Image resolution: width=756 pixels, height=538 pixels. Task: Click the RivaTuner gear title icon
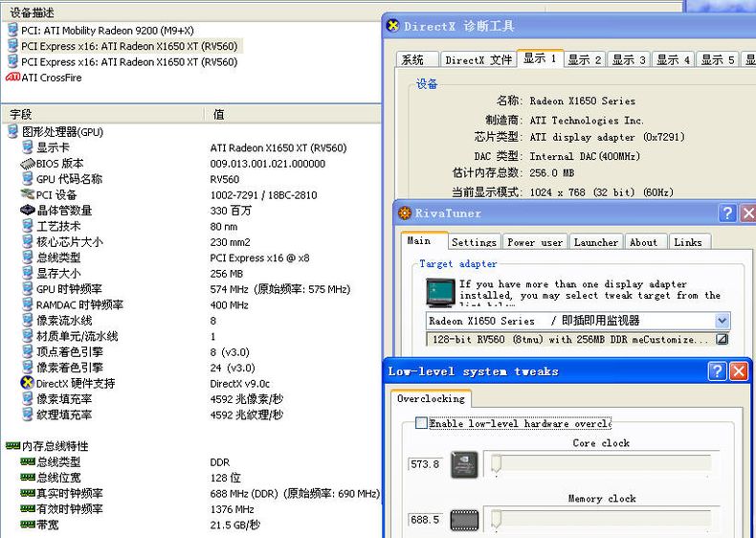405,213
